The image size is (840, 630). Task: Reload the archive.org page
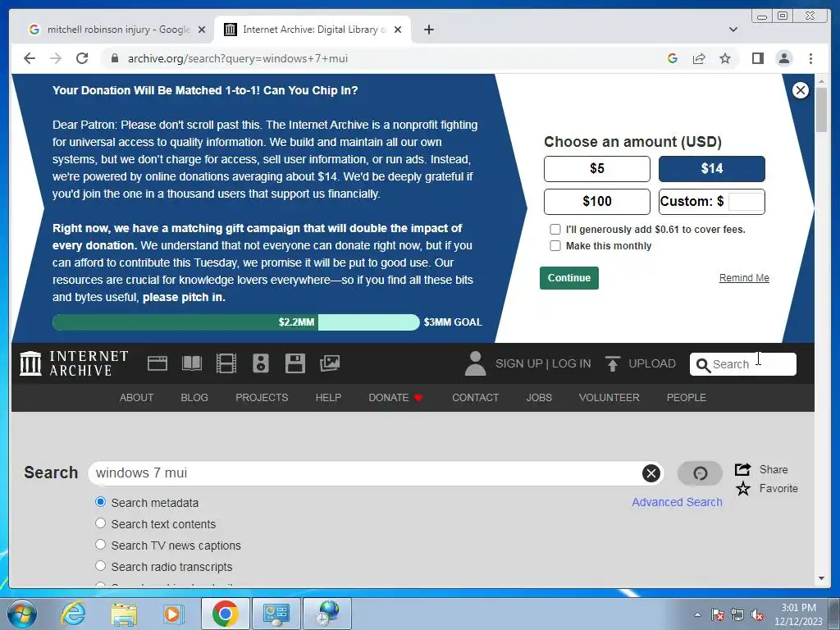pos(82,58)
